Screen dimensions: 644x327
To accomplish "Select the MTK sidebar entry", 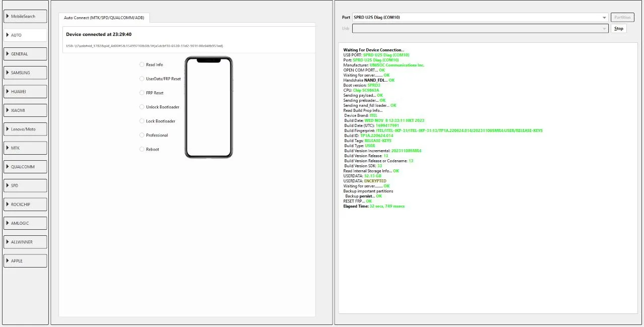I will point(25,148).
